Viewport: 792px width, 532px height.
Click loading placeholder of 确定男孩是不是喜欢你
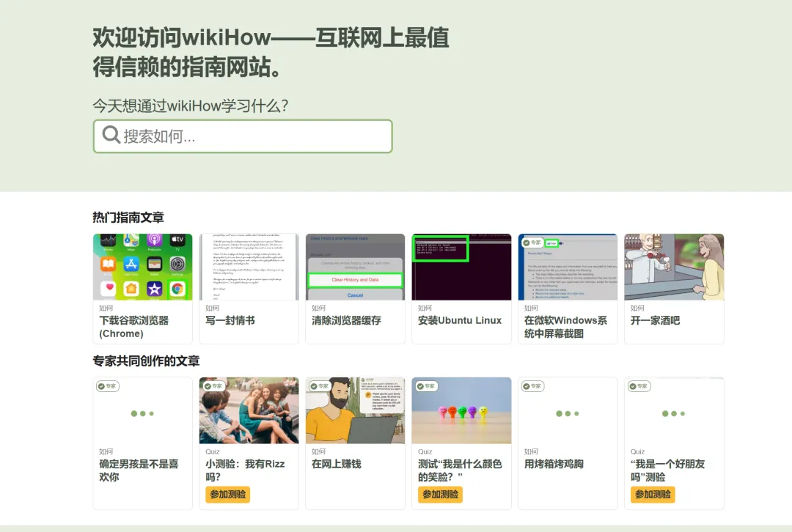[x=143, y=413]
